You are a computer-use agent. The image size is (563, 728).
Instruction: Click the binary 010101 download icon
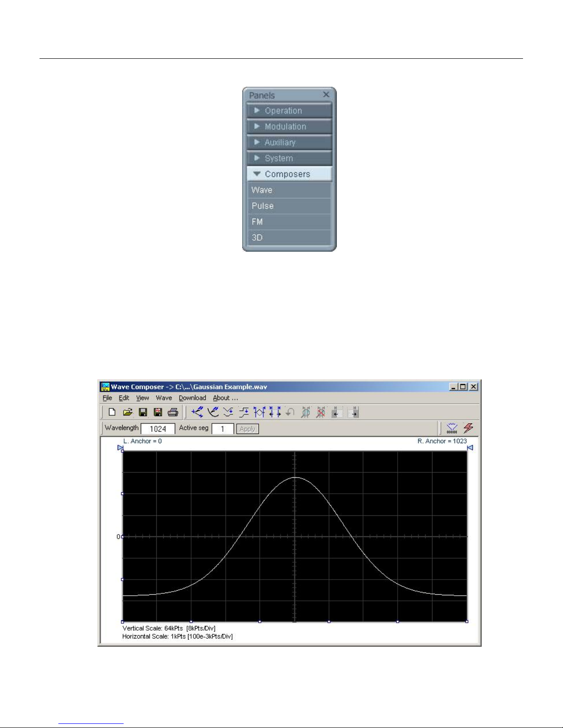[452, 428]
